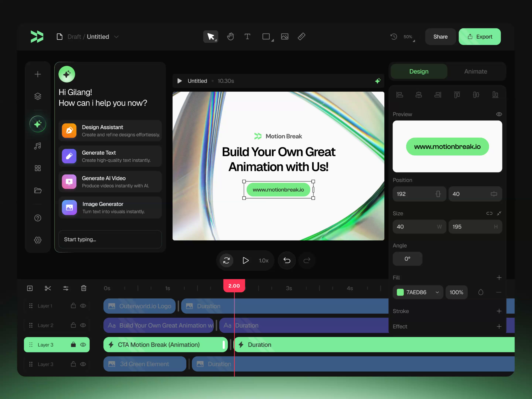Align selection horizontal centers

point(419,95)
